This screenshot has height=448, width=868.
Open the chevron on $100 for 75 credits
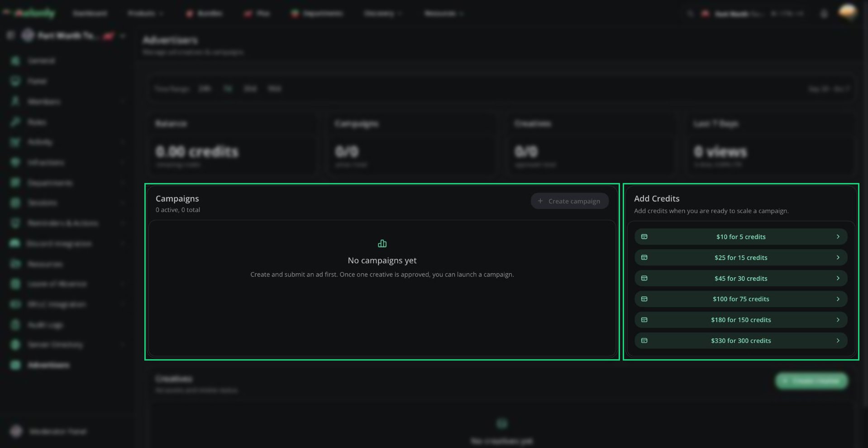(x=838, y=299)
